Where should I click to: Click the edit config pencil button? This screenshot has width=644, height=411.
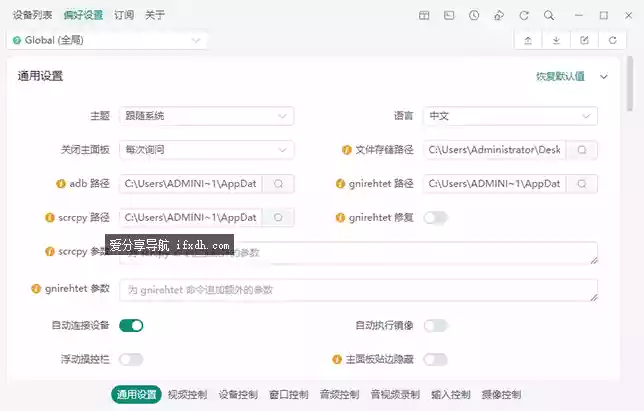(584, 40)
